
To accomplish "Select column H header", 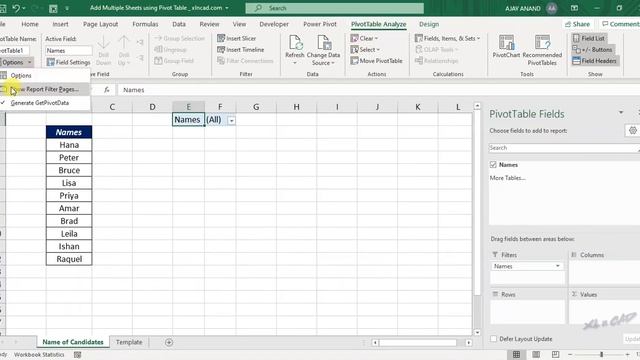I will pos(296,107).
